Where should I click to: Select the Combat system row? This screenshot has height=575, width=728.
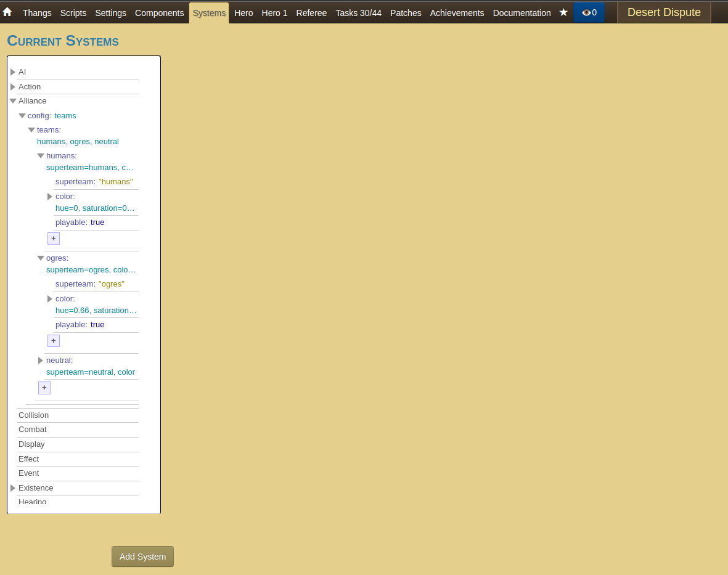[78, 430]
